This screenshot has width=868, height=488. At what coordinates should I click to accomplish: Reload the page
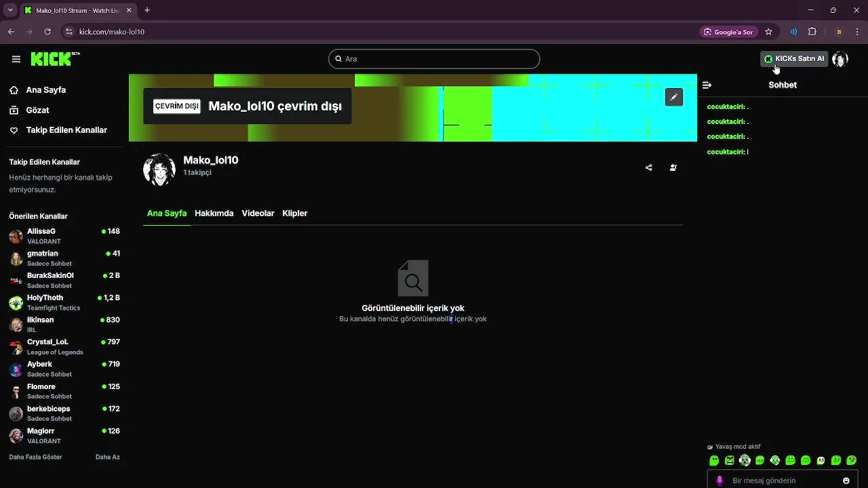(47, 32)
